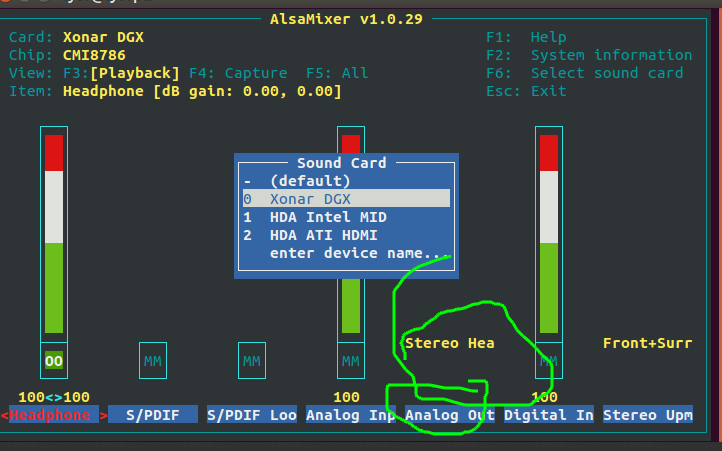Select the S/PDIF channel label

pos(153,415)
